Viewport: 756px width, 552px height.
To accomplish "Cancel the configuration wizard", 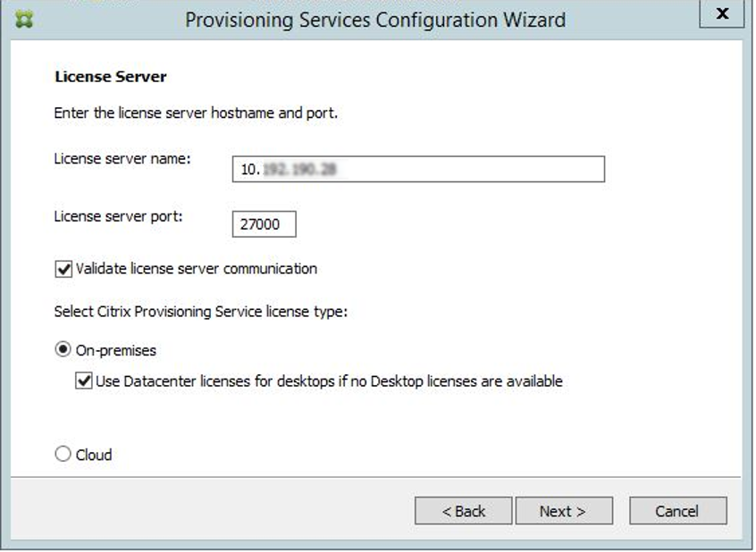I will (x=677, y=511).
